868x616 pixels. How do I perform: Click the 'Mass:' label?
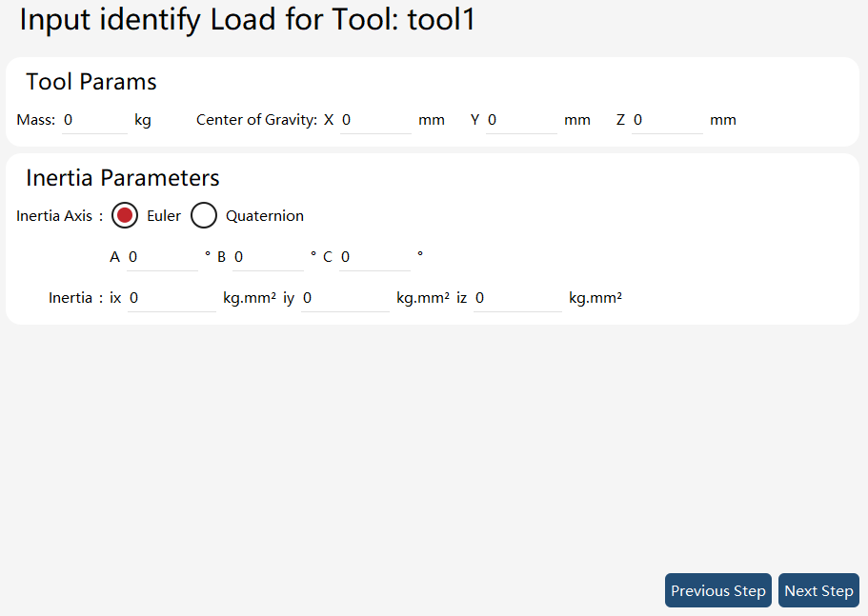coord(36,120)
